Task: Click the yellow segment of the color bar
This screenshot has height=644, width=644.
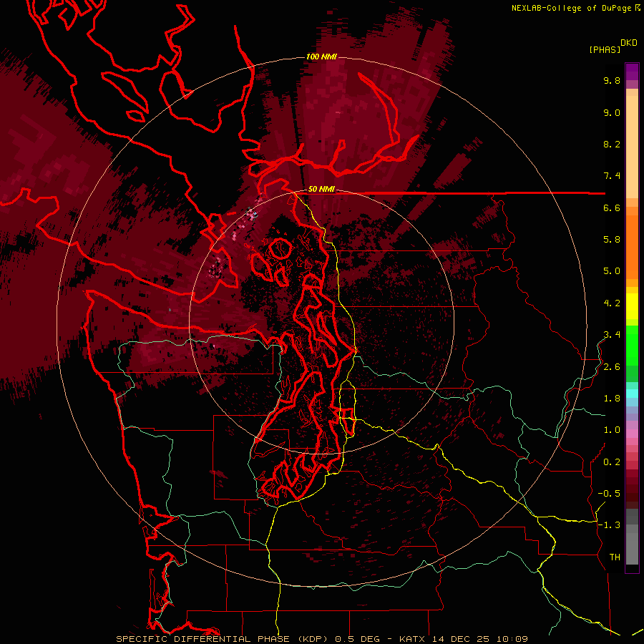Action: [632, 306]
